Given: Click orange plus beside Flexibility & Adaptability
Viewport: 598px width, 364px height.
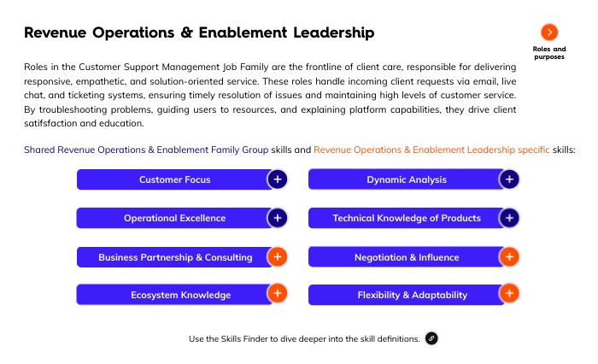Looking at the screenshot, I should pyautogui.click(x=508, y=294).
